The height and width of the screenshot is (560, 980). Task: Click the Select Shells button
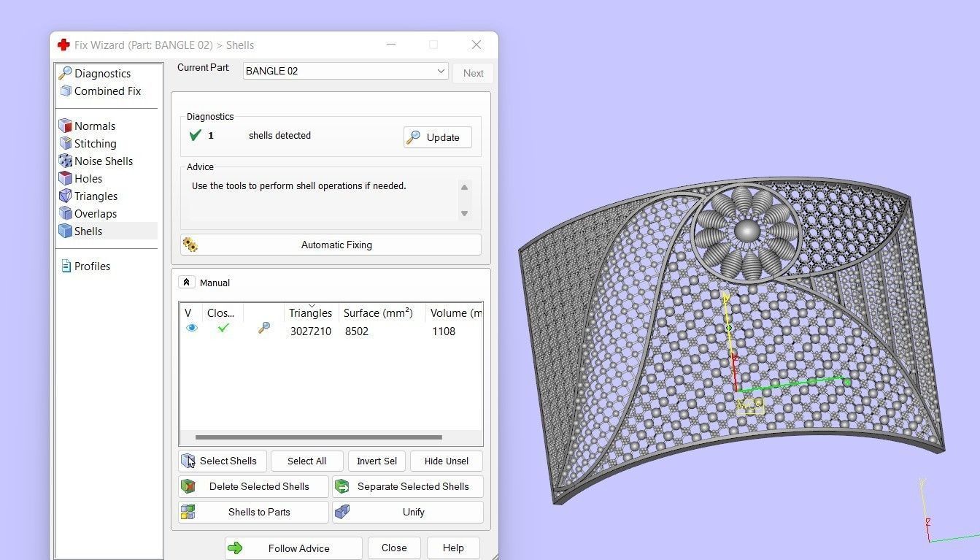point(223,461)
